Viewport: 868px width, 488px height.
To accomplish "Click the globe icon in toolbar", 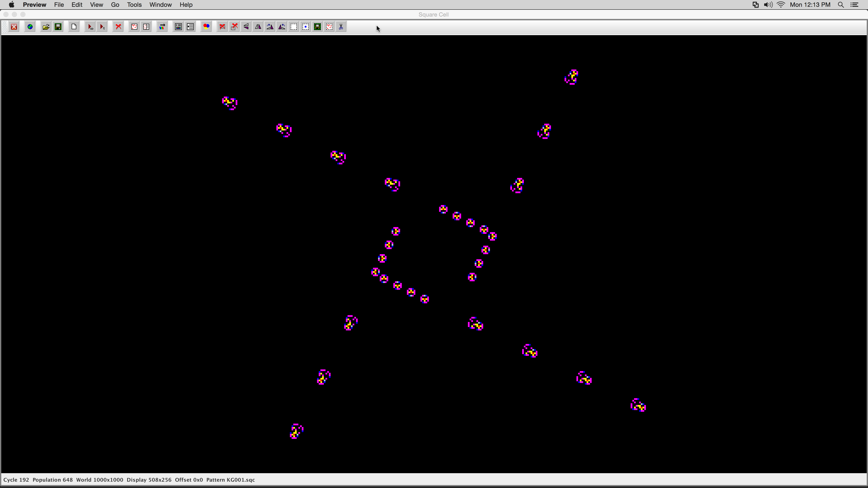I will point(30,27).
